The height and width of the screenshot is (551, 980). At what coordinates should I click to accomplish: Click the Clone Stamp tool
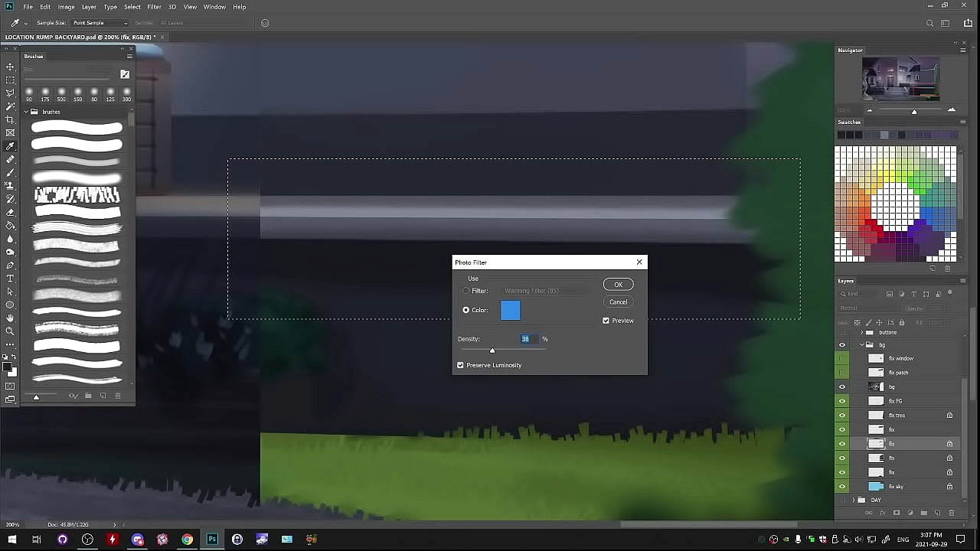point(10,186)
